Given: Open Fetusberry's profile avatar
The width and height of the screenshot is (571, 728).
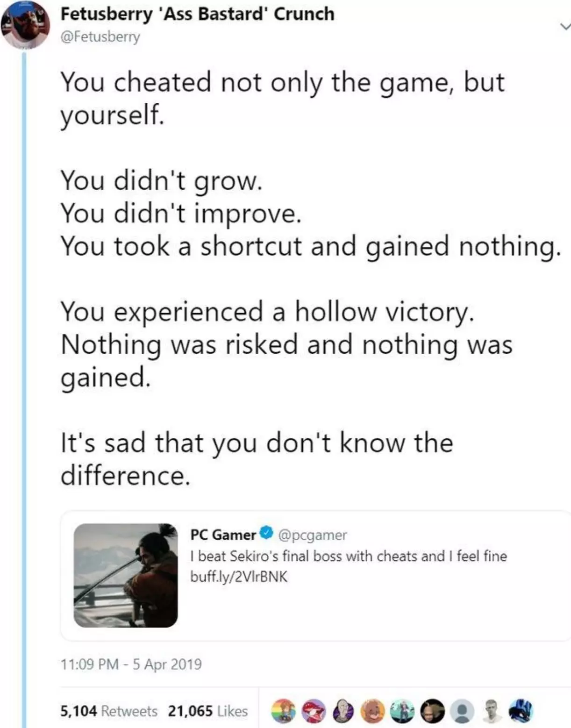Looking at the screenshot, I should tap(25, 26).
